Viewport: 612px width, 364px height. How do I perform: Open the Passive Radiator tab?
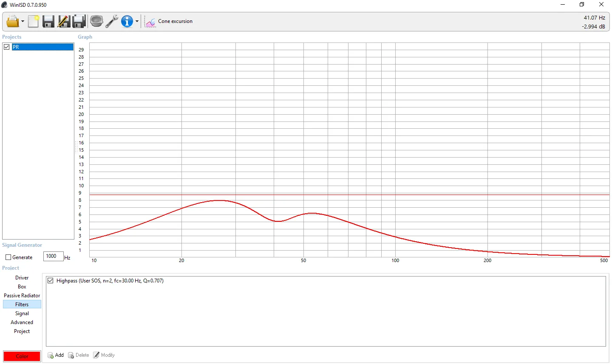coord(22,296)
